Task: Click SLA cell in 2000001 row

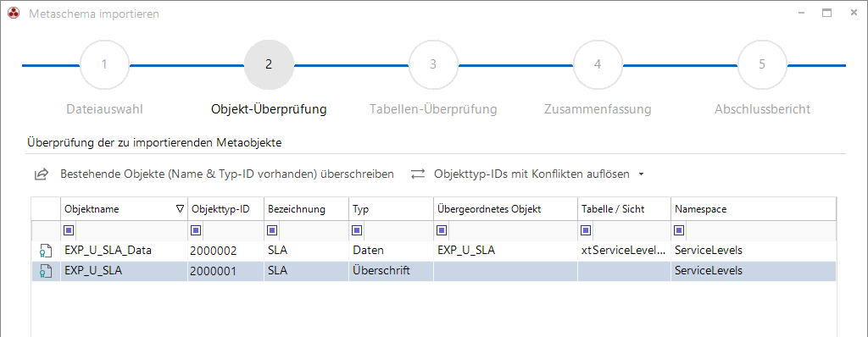Action: coord(306,271)
